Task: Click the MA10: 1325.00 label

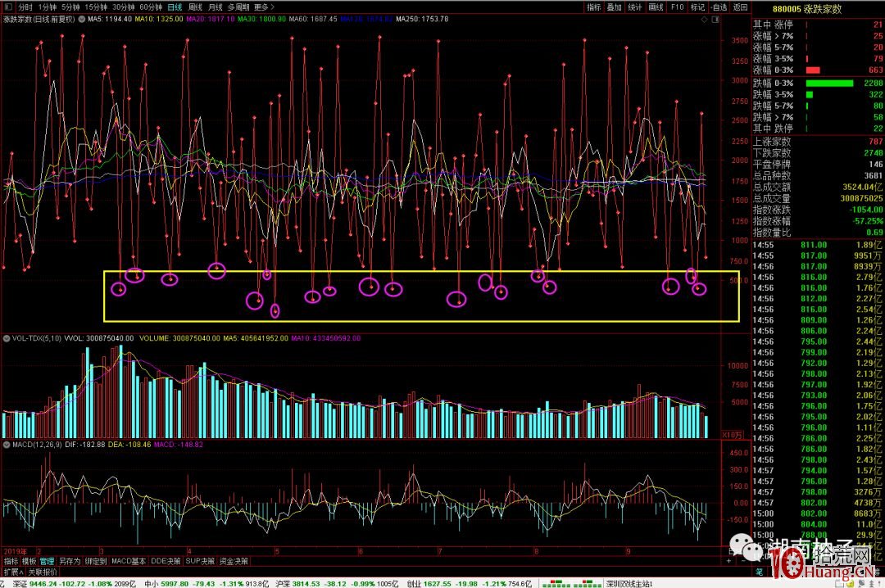Action: (159, 19)
